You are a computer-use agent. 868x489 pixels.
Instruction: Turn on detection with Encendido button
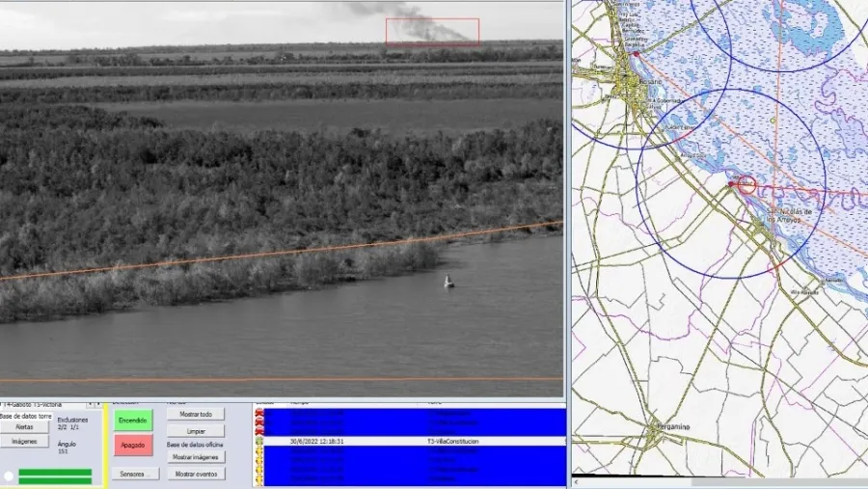(133, 421)
